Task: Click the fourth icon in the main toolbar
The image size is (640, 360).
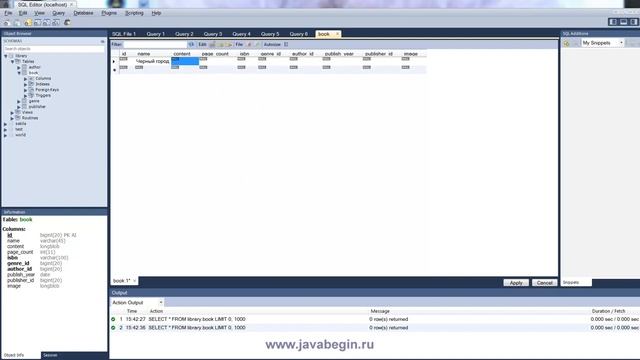Action: point(37,23)
